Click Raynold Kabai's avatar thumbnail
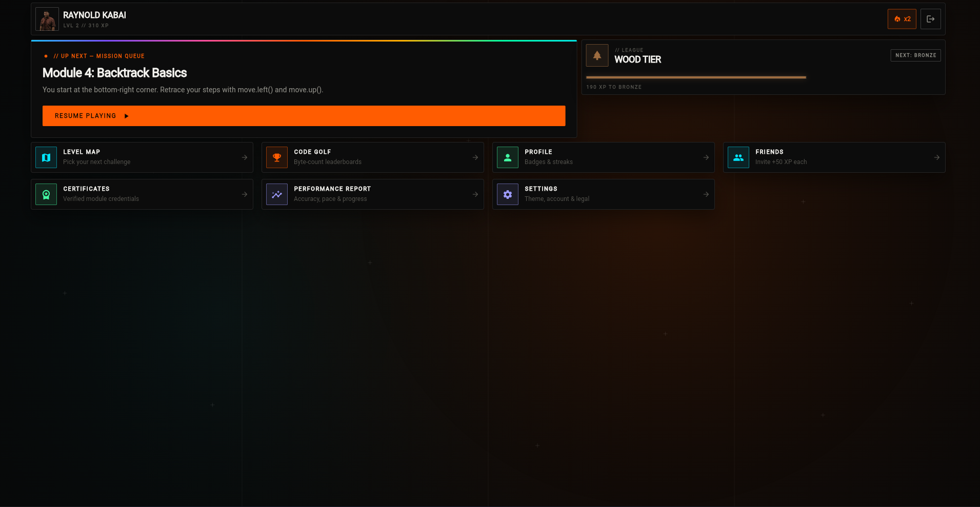The image size is (980, 507). (47, 19)
